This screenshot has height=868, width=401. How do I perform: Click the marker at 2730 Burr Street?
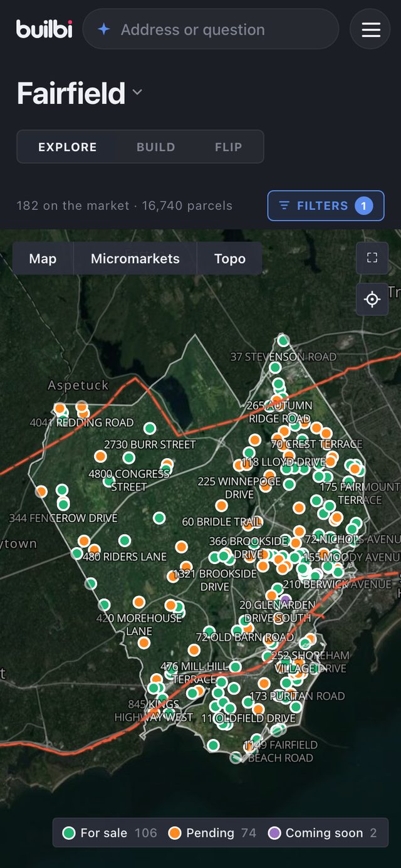[150, 429]
